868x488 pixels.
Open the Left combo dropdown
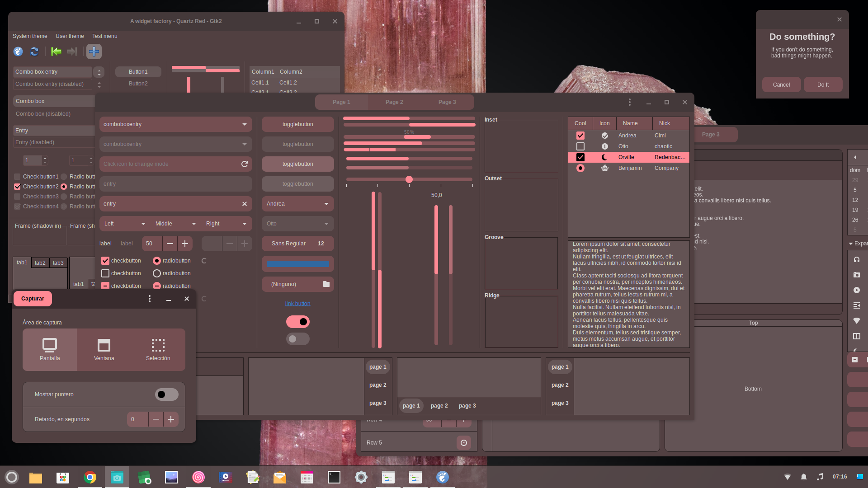(x=125, y=224)
